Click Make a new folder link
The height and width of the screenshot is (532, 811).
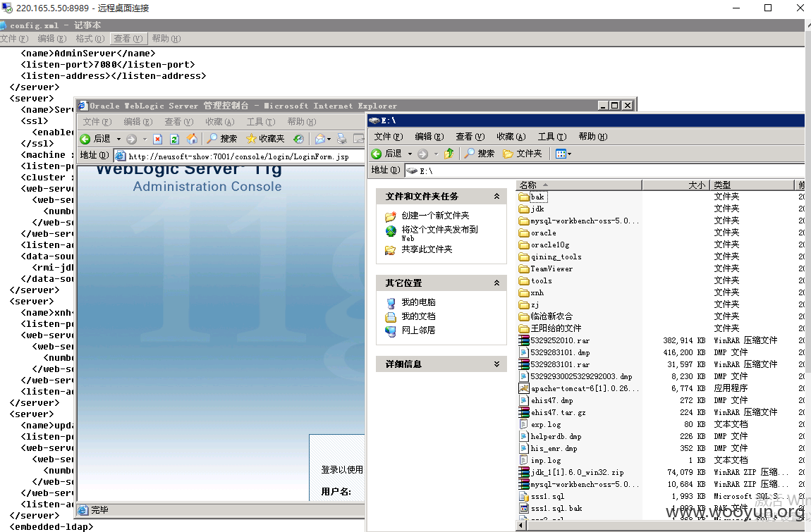click(435, 216)
